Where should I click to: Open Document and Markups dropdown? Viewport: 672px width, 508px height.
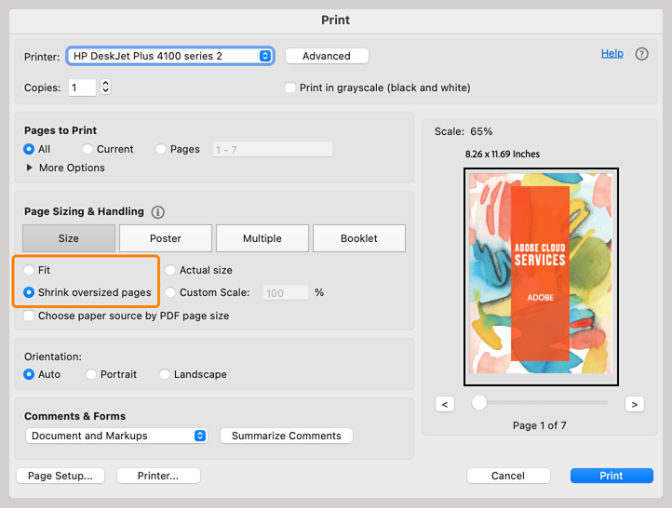115,436
